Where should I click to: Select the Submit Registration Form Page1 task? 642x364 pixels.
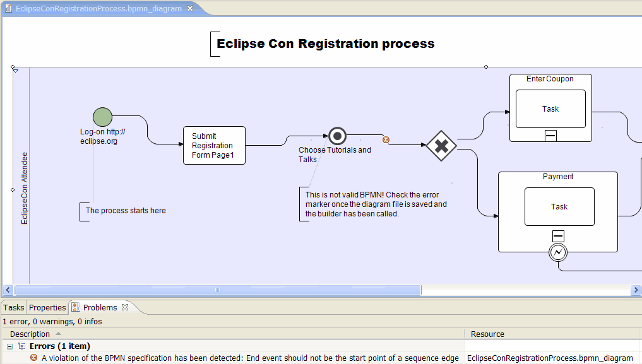(214, 146)
